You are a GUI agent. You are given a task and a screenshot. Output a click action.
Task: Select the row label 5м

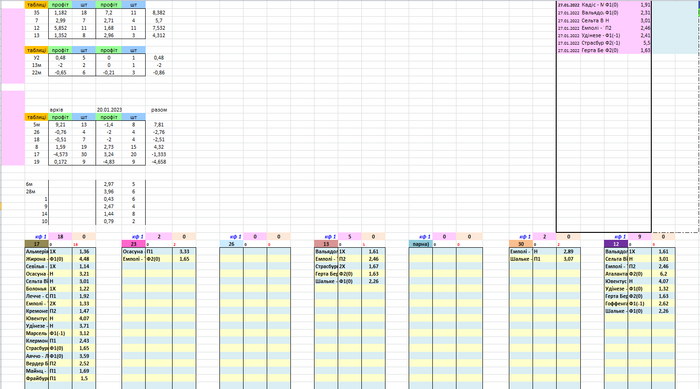(x=37, y=125)
